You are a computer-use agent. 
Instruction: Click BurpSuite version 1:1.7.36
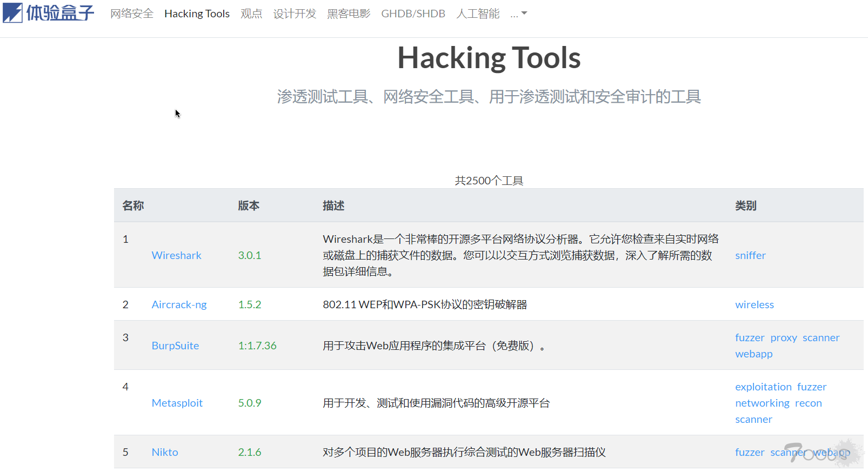(x=257, y=346)
